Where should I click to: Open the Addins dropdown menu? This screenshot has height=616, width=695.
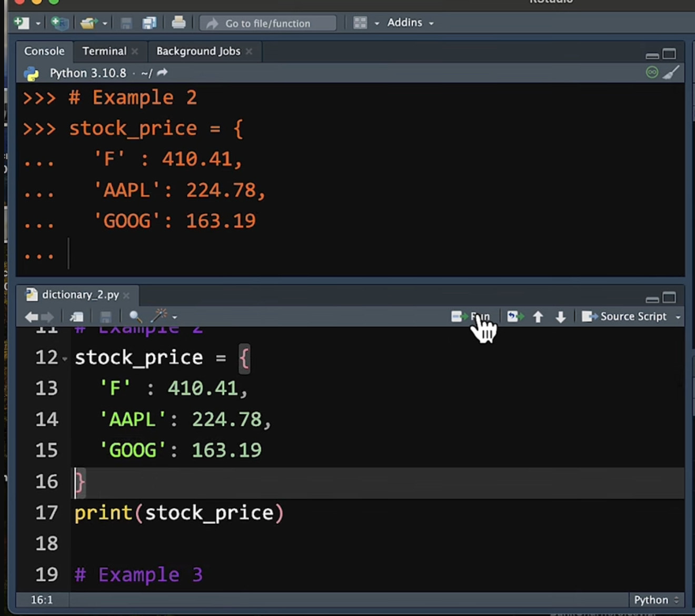[410, 23]
